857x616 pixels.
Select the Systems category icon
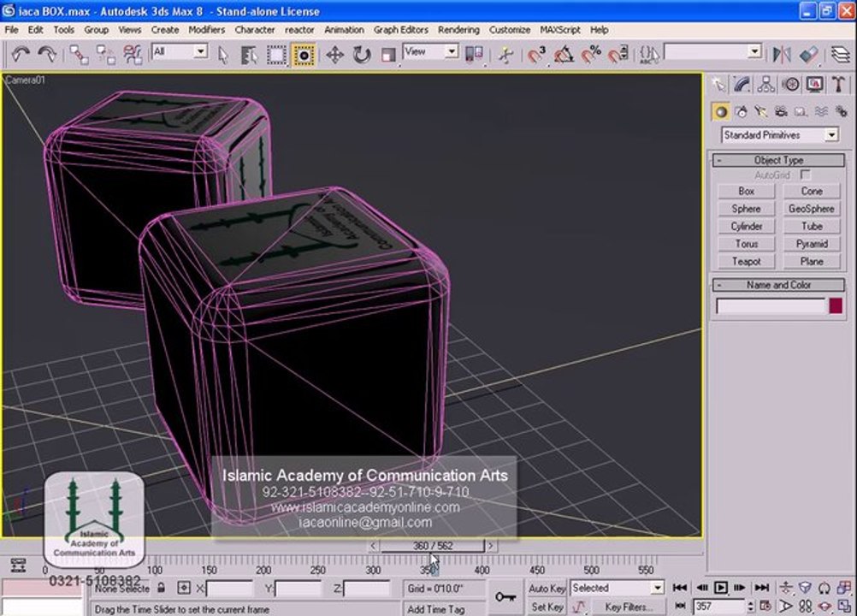coord(841,111)
